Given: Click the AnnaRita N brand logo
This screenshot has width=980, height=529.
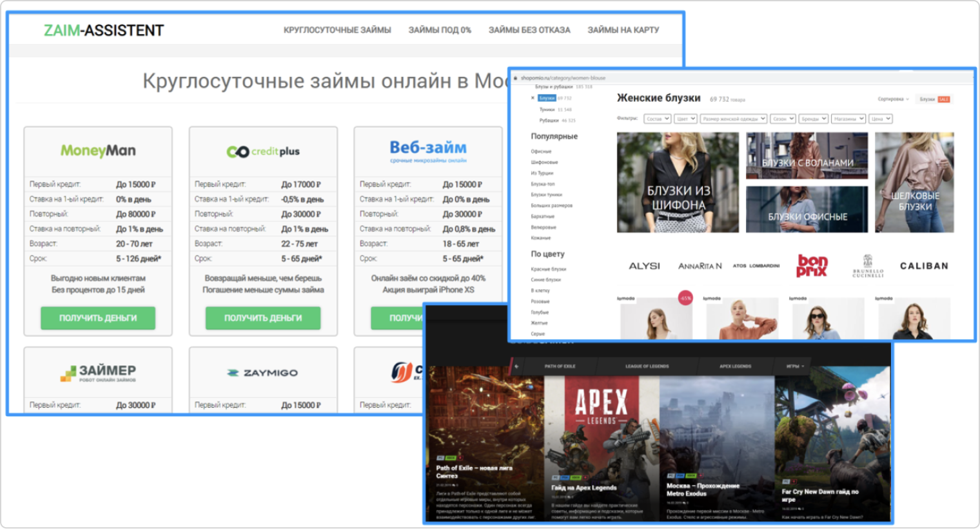Looking at the screenshot, I should (x=700, y=266).
